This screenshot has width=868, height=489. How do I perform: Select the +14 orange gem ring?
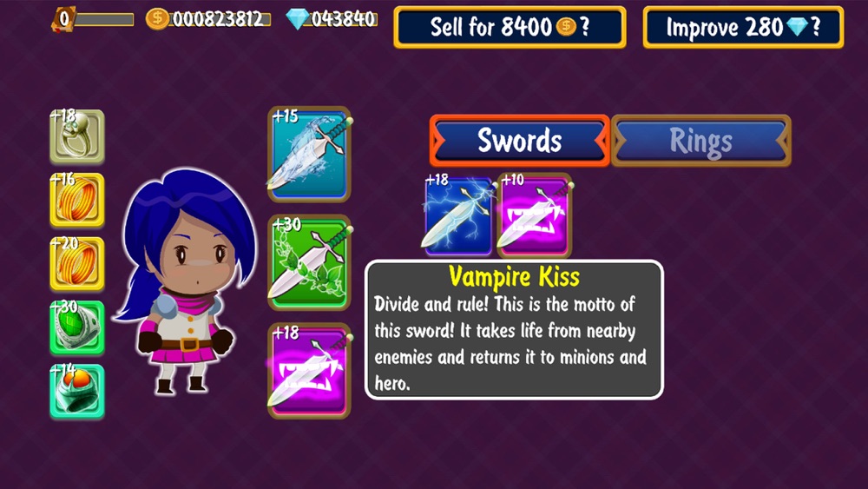click(x=77, y=391)
